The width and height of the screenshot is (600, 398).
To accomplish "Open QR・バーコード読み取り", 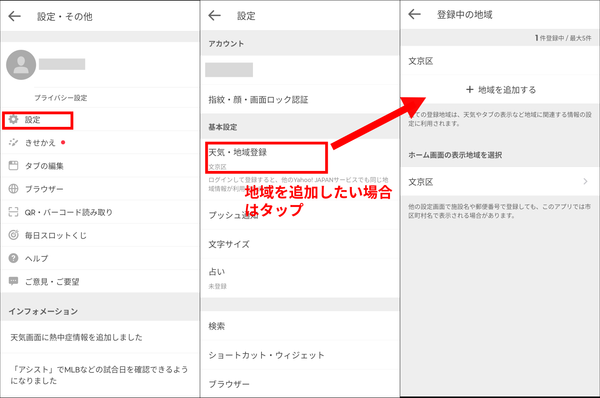I will pyautogui.click(x=99, y=212).
